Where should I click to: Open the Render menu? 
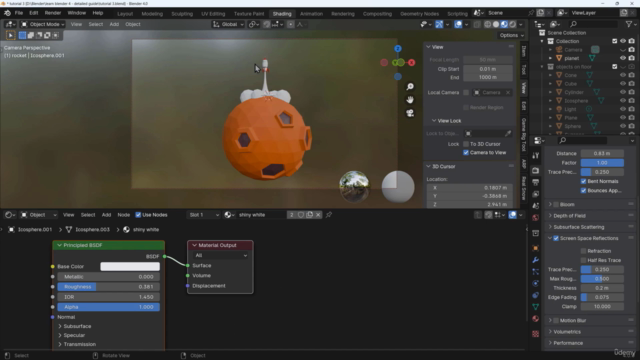53,13
